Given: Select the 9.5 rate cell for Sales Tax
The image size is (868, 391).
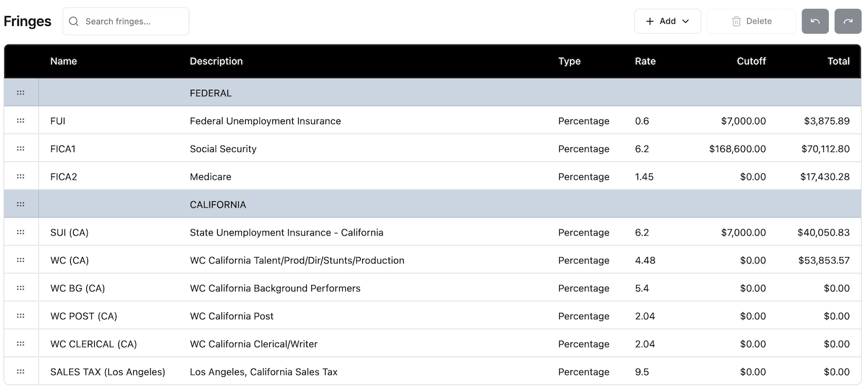Looking at the screenshot, I should click(x=642, y=372).
